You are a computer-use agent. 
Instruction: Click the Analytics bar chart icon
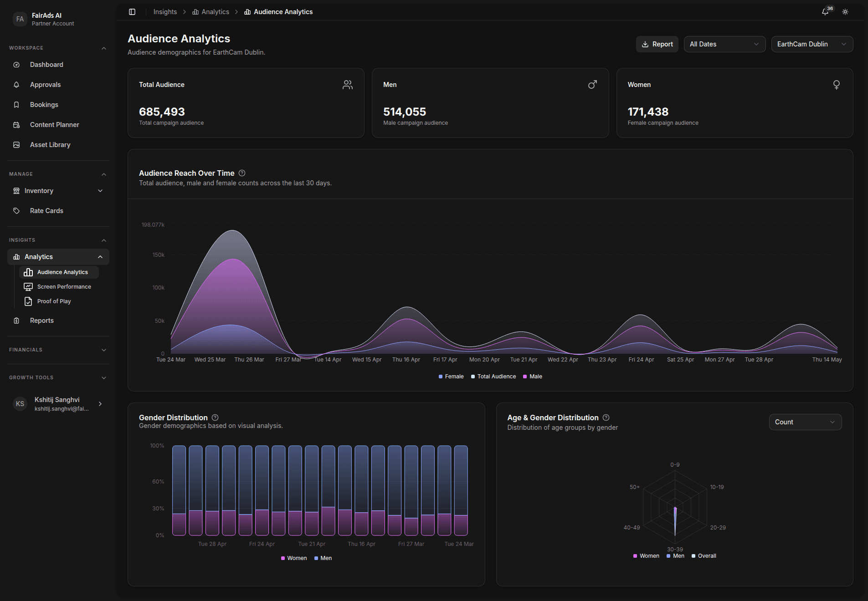coord(16,257)
